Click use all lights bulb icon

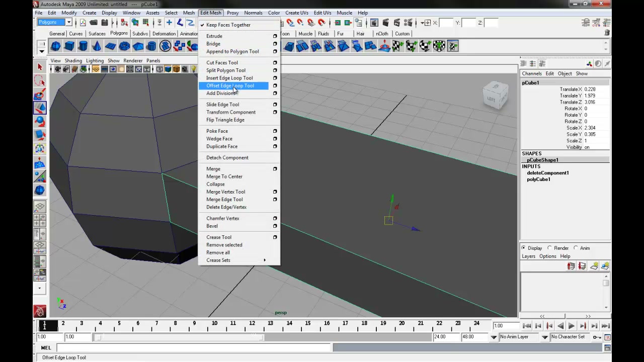pyautogui.click(x=193, y=69)
